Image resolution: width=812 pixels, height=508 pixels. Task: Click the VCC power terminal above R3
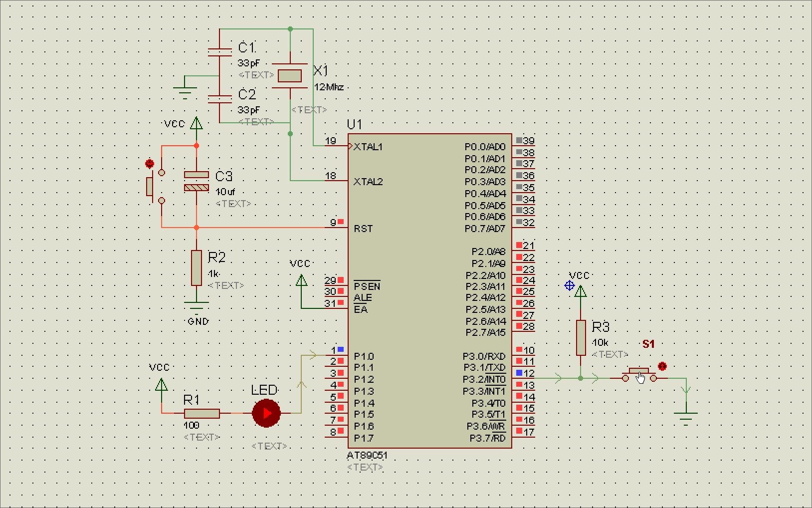pos(581,291)
